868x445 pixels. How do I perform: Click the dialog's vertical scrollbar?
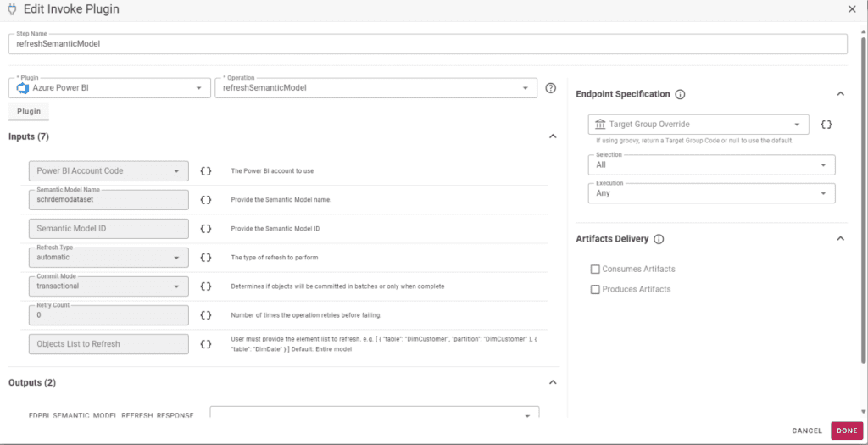tap(864, 199)
